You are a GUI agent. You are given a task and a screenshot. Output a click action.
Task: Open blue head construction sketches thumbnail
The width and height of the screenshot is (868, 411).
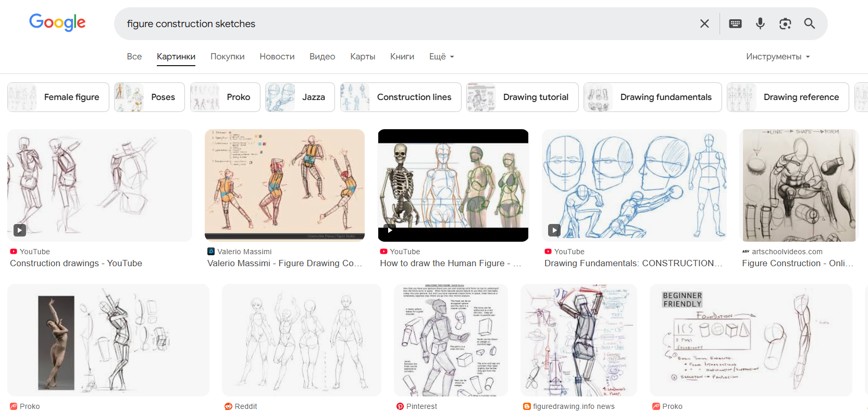pos(634,185)
